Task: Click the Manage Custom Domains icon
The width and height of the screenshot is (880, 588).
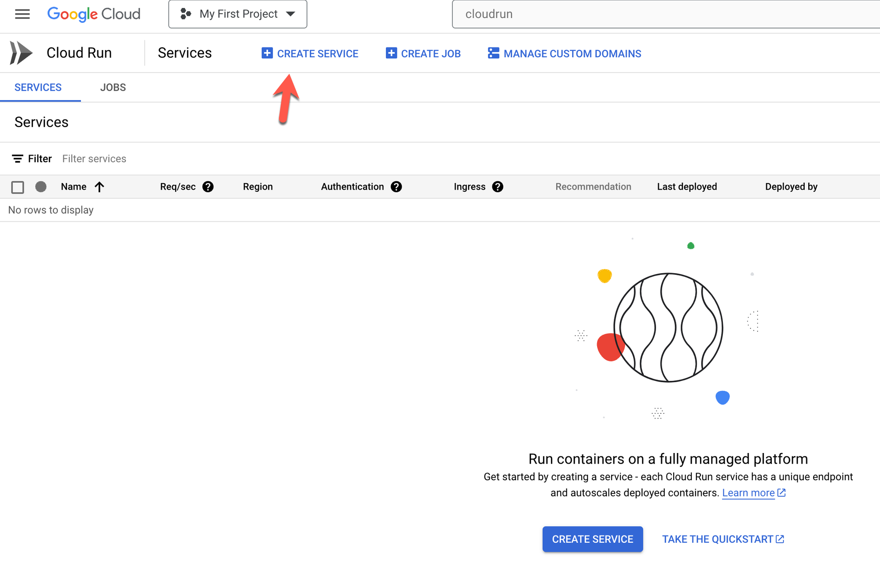Action: tap(494, 53)
